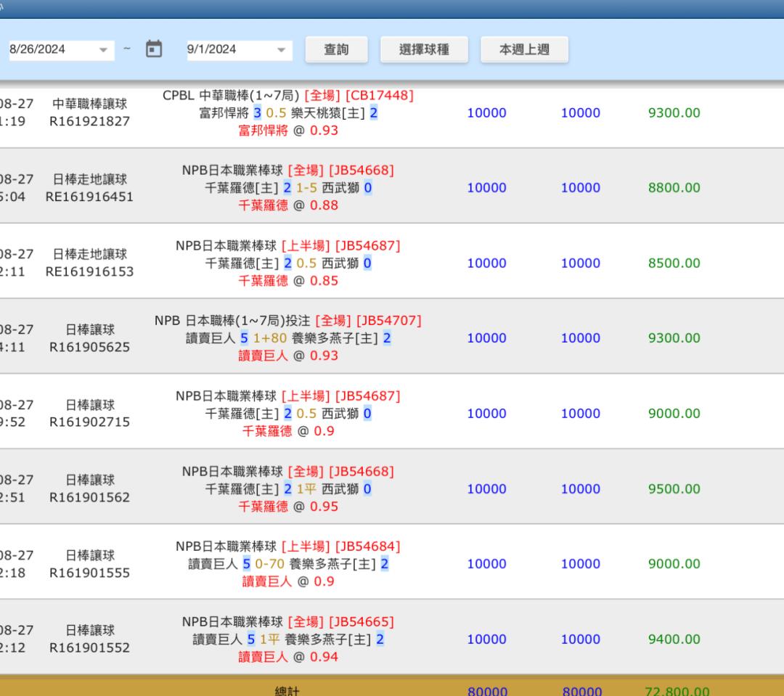Click 富邦悍將 @ 0.93 selection

[288, 131]
